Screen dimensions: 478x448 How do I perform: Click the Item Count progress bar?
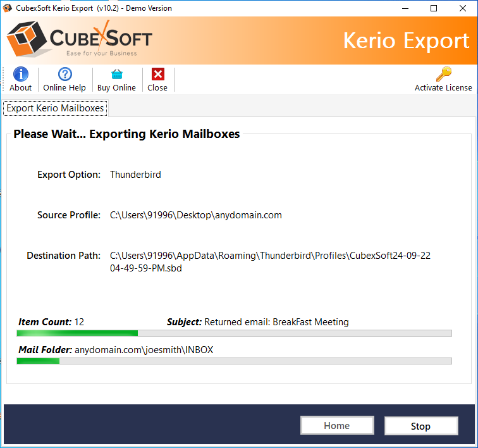click(234, 333)
